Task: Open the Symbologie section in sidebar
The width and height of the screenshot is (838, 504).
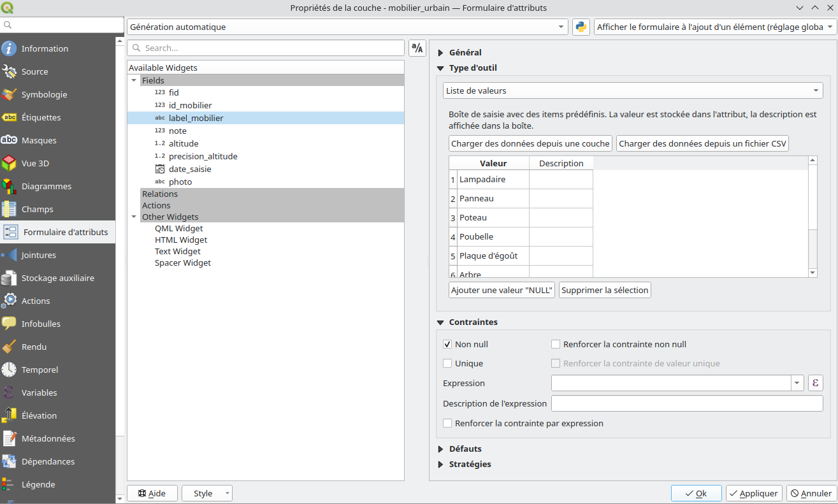Action: coord(44,94)
